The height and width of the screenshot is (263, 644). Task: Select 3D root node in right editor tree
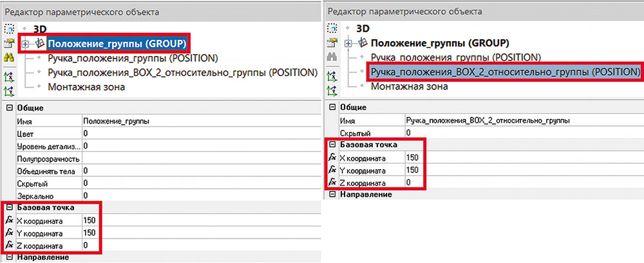click(x=363, y=29)
